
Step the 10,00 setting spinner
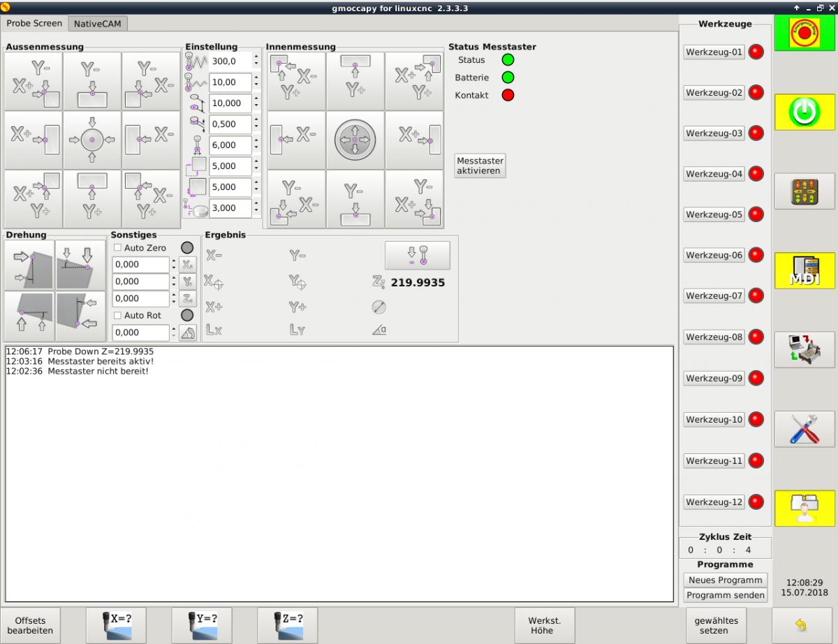tap(256, 82)
